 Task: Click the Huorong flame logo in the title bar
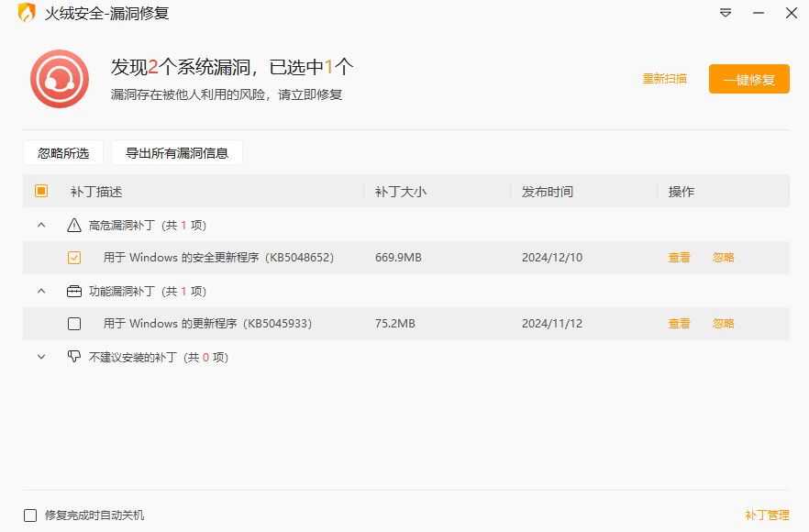[28, 14]
